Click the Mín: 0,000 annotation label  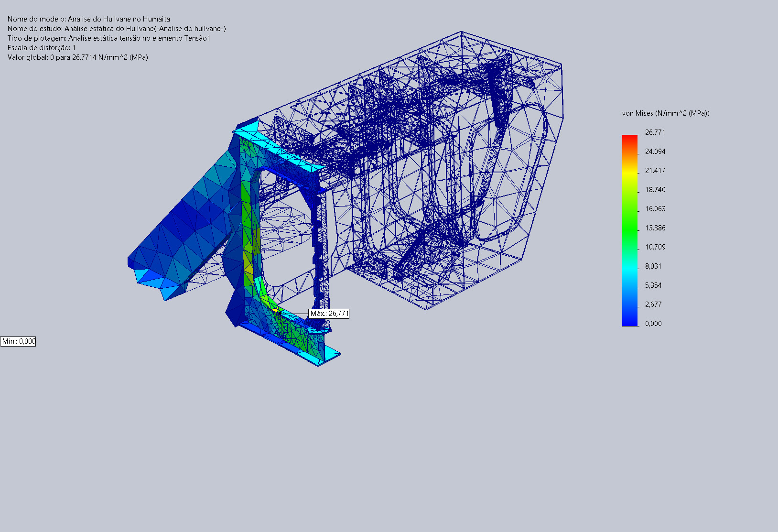[x=18, y=341]
